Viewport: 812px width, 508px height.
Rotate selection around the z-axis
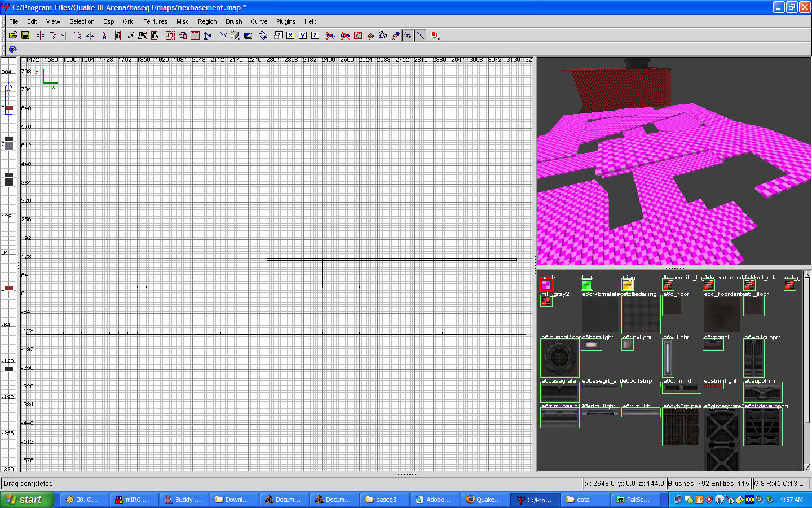[103, 35]
